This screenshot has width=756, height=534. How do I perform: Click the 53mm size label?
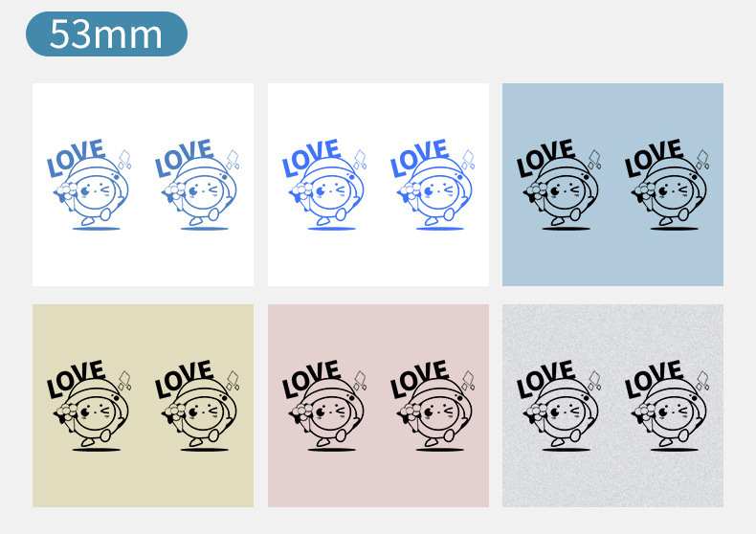click(106, 33)
